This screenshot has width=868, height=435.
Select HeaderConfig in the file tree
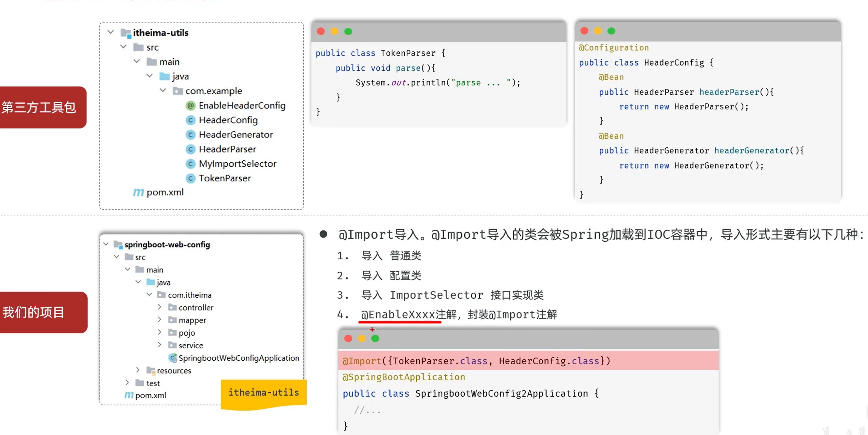[228, 120]
